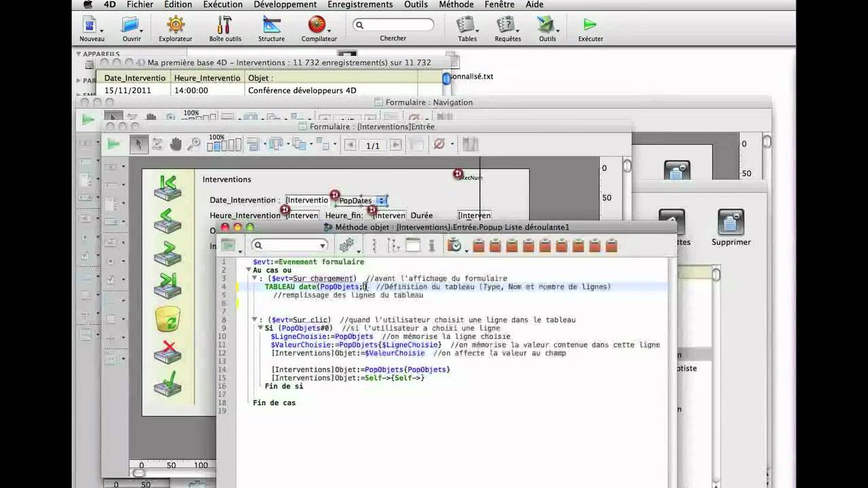Select the magnifier zoom tool in Entrée form

194,144
